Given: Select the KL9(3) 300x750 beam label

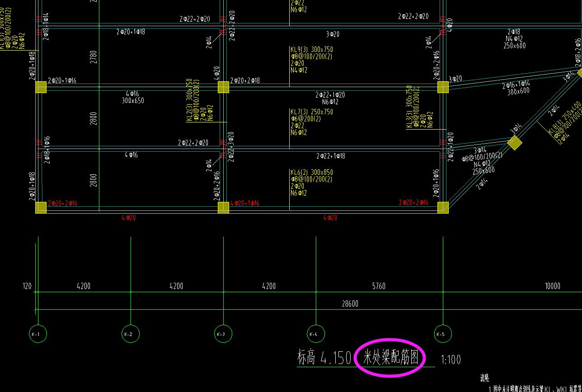Looking at the screenshot, I should (312, 49).
